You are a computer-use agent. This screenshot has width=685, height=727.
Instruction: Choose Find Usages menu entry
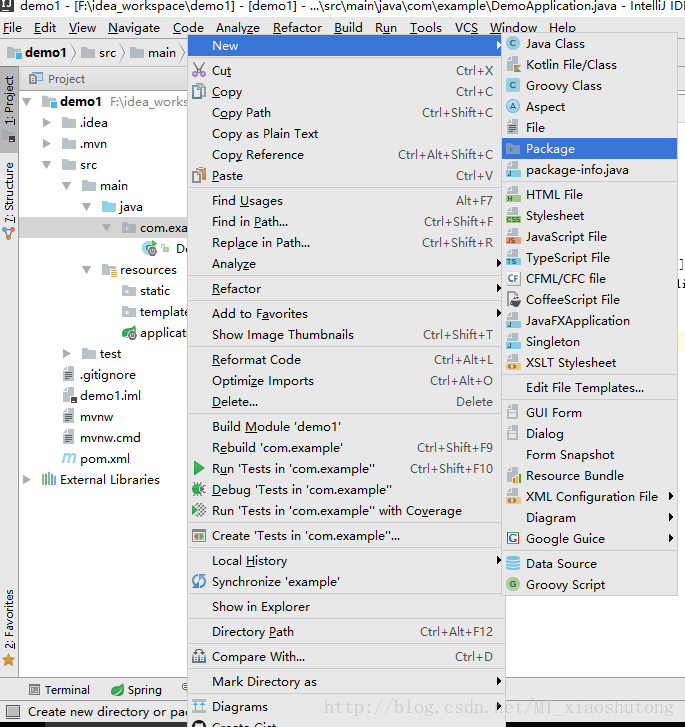(346, 200)
